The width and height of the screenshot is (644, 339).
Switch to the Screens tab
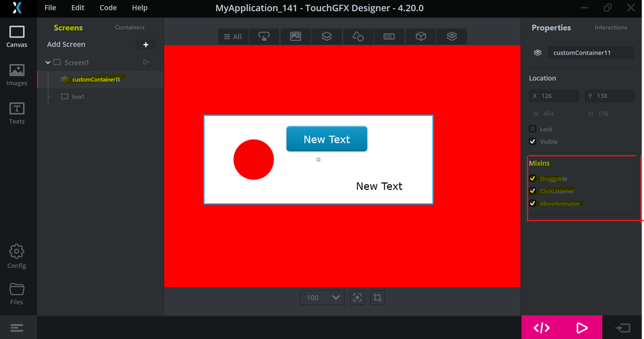pyautogui.click(x=68, y=28)
